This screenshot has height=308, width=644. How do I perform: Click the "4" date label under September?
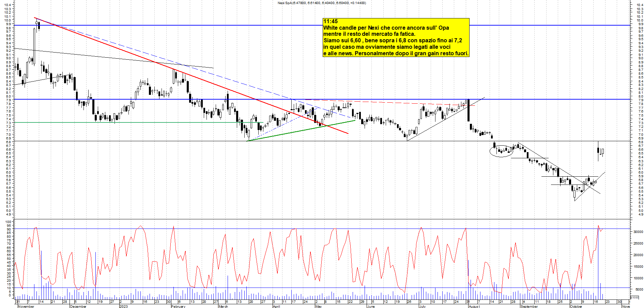tap(524, 302)
